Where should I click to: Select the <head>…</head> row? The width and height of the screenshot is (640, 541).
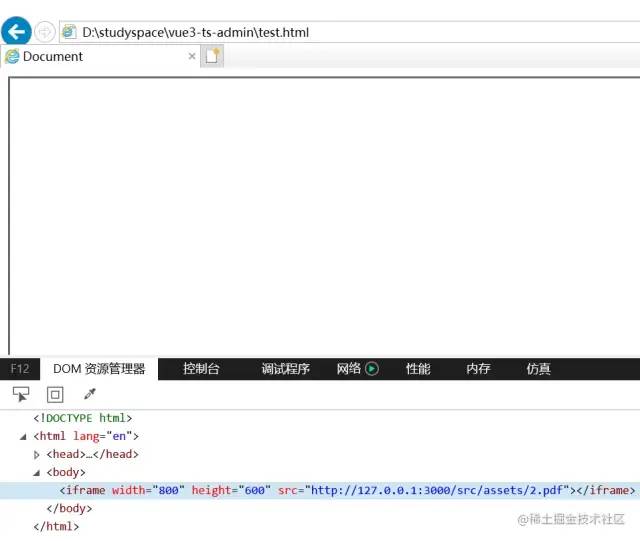pyautogui.click(x=93, y=454)
